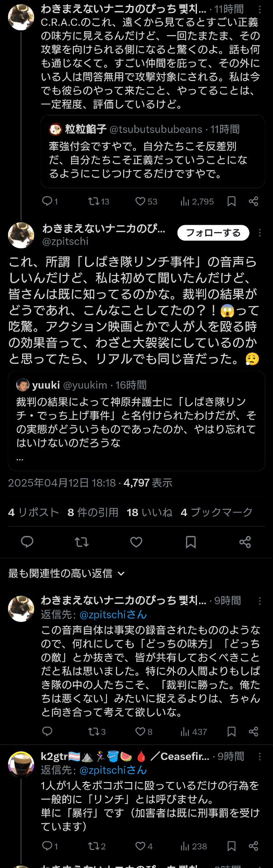Image resolution: width=273 pixels, height=868 pixels.
Task: Share the reply with 437 views
Action: click(x=254, y=731)
